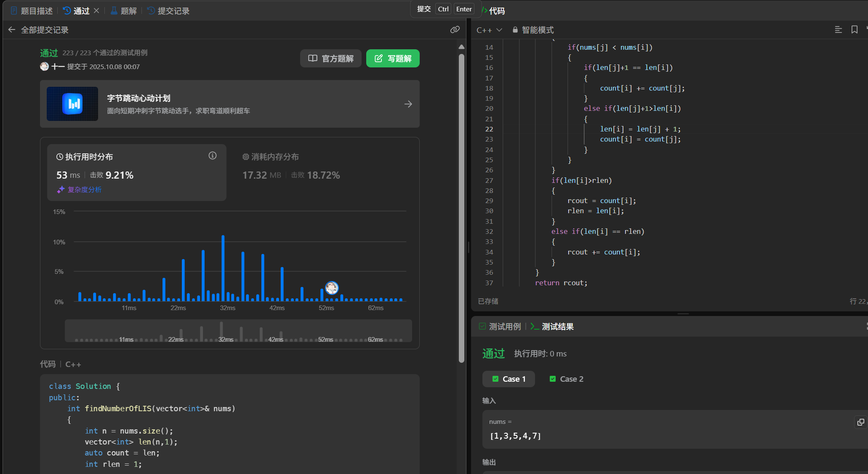Click the user avatar marker on the runtime chart

pos(332,288)
